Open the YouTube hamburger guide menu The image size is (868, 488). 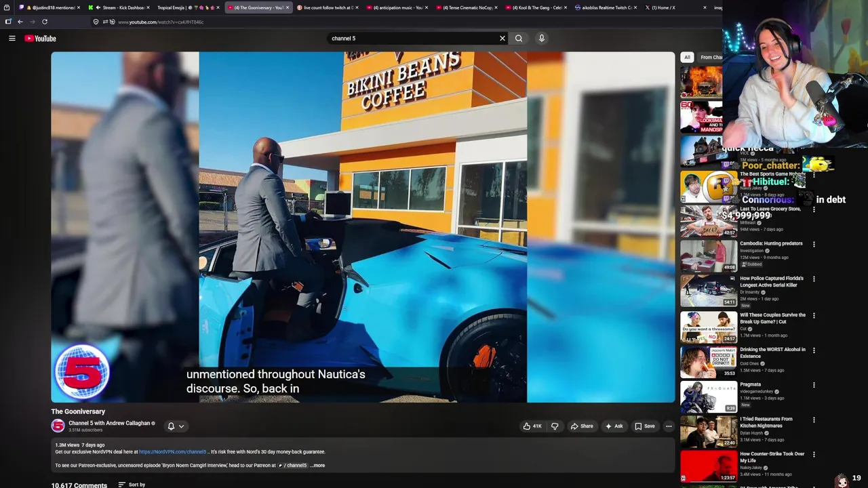[12, 39]
